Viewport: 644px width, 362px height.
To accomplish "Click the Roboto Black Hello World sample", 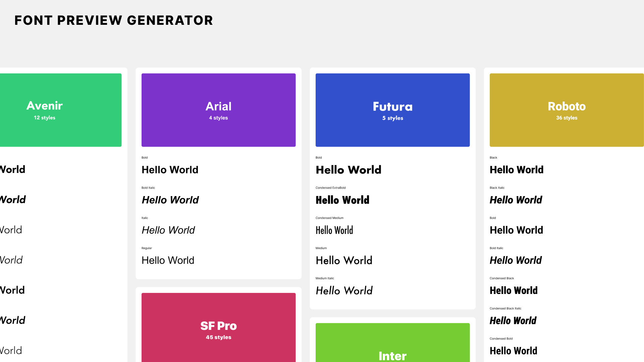I will point(517,170).
